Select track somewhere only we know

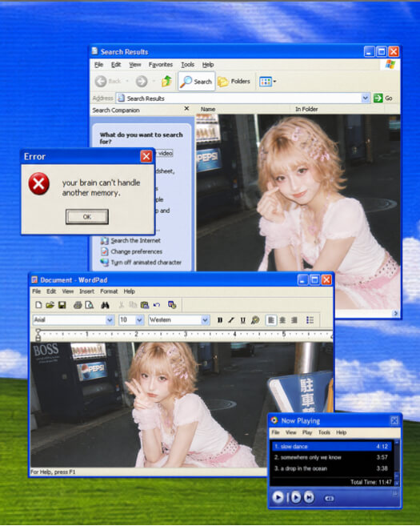point(331,457)
